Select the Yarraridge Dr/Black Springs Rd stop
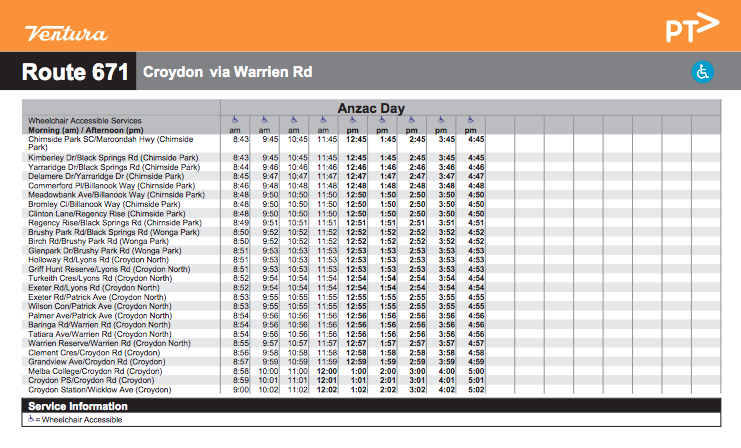This screenshot has width=741, height=448. tap(114, 167)
